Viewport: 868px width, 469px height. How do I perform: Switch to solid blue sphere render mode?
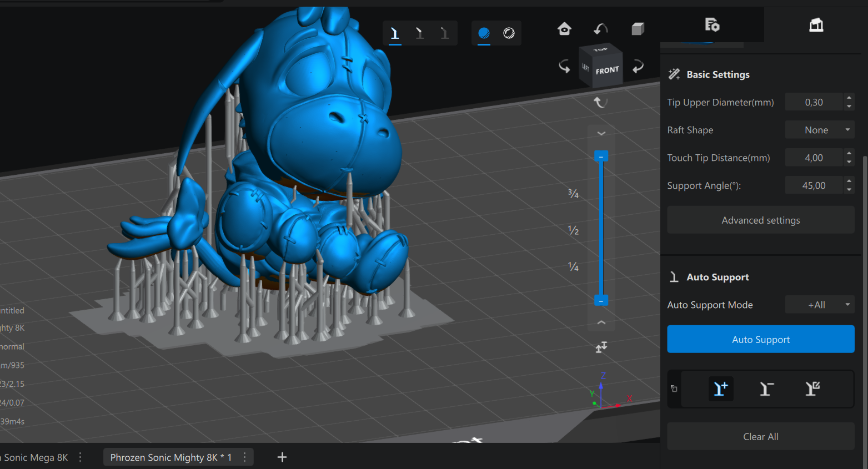tap(484, 33)
